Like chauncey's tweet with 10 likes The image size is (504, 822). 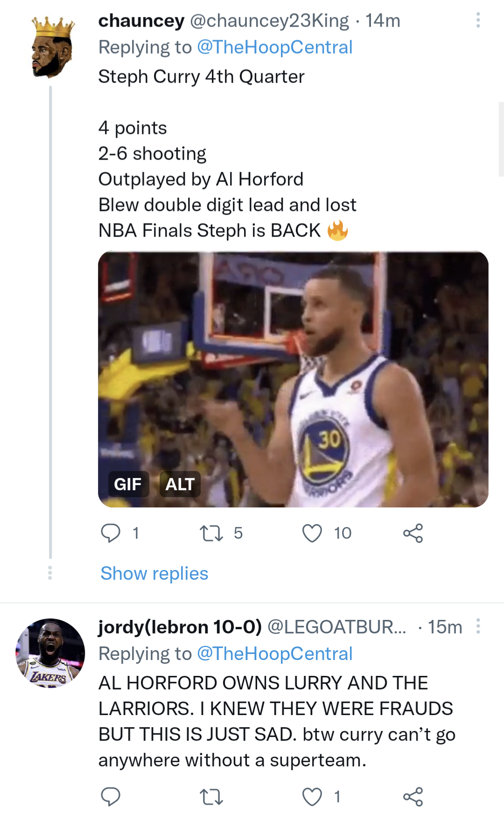coord(312,533)
